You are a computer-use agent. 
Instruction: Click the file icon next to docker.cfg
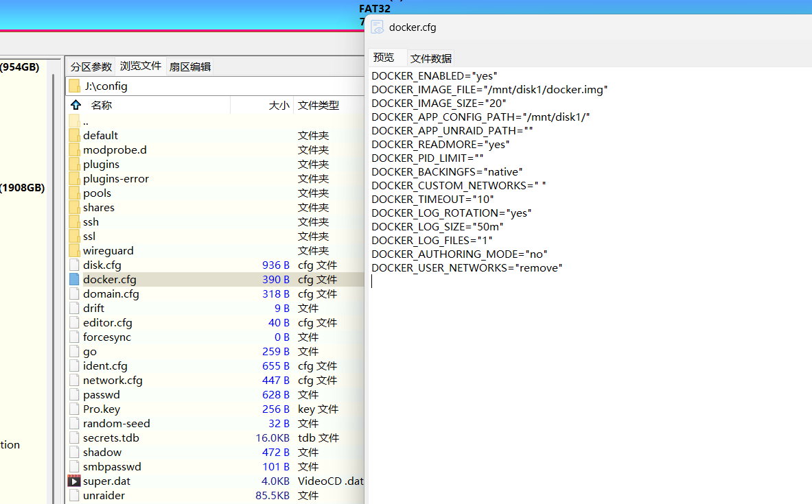(x=75, y=279)
